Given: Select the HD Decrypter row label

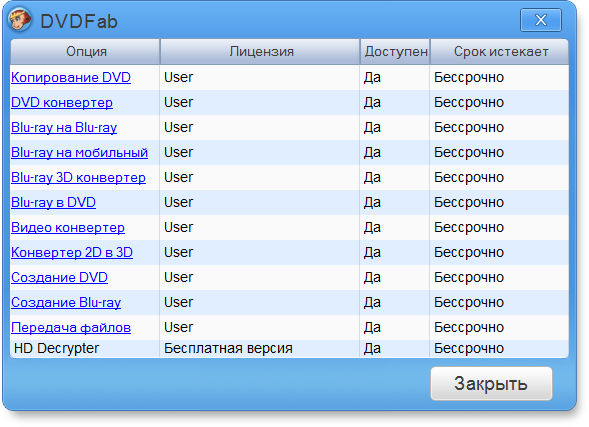Looking at the screenshot, I should [x=56, y=348].
